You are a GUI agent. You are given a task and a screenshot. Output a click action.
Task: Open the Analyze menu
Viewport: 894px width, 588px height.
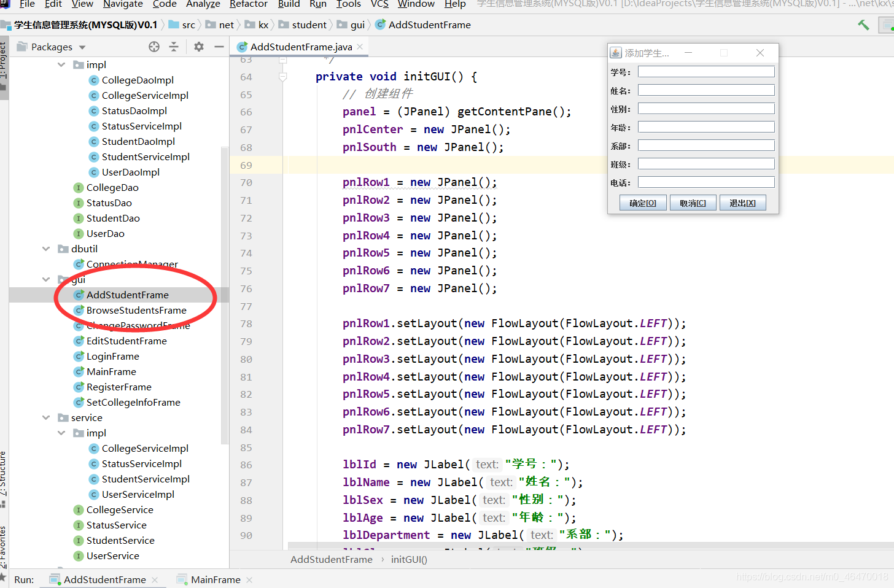(x=203, y=4)
